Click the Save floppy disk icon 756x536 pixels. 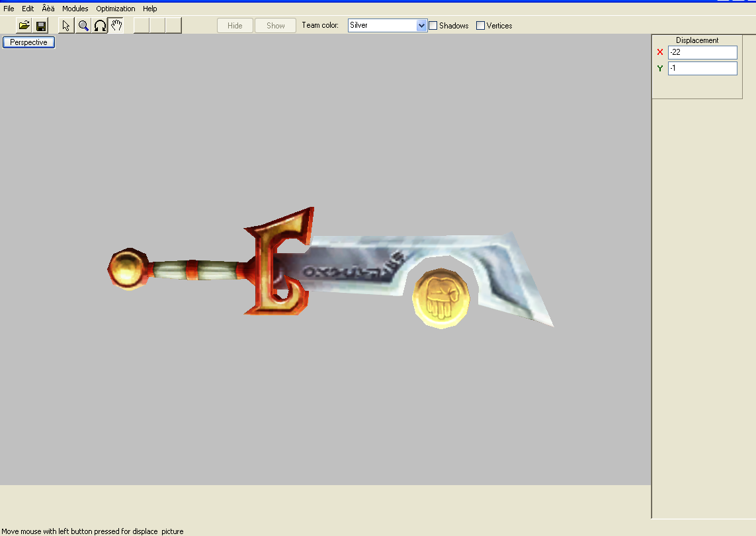(x=41, y=26)
